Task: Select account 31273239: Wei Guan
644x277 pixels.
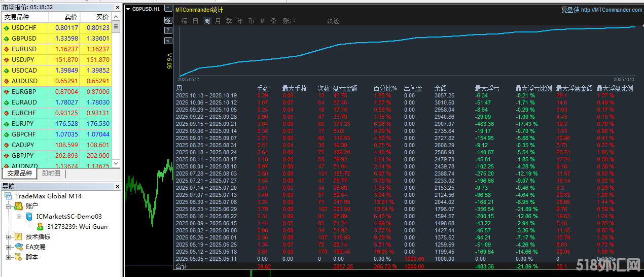Action: 77,227
